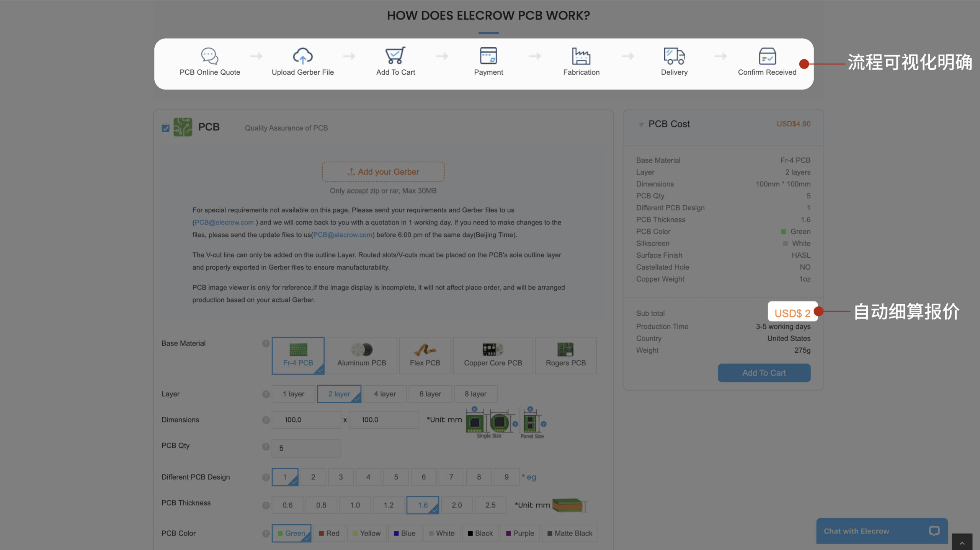980x550 pixels.
Task: Click the Confirm Received box icon
Action: [767, 56]
